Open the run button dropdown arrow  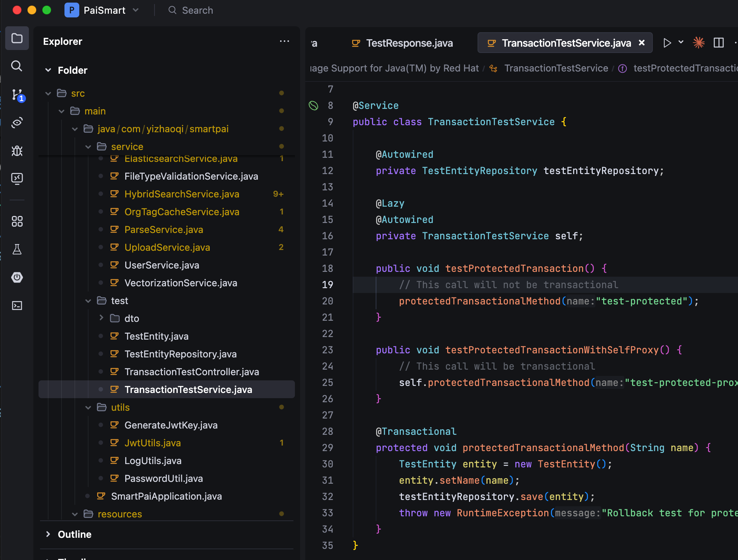tap(681, 42)
